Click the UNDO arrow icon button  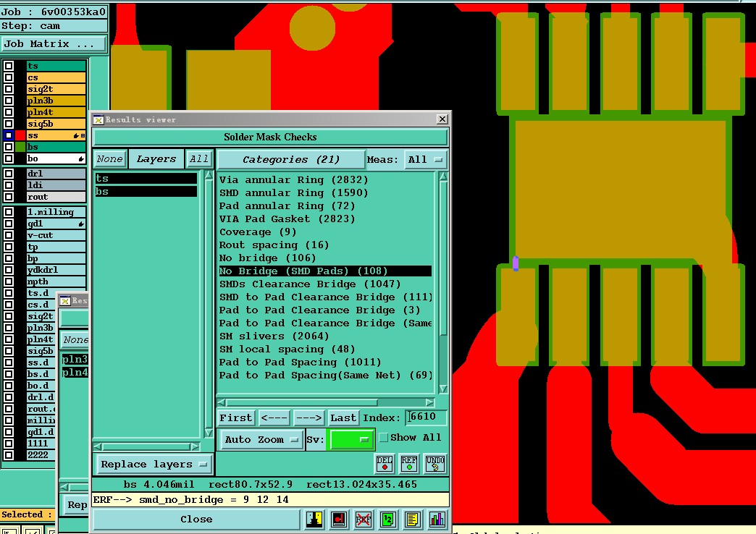click(x=435, y=463)
